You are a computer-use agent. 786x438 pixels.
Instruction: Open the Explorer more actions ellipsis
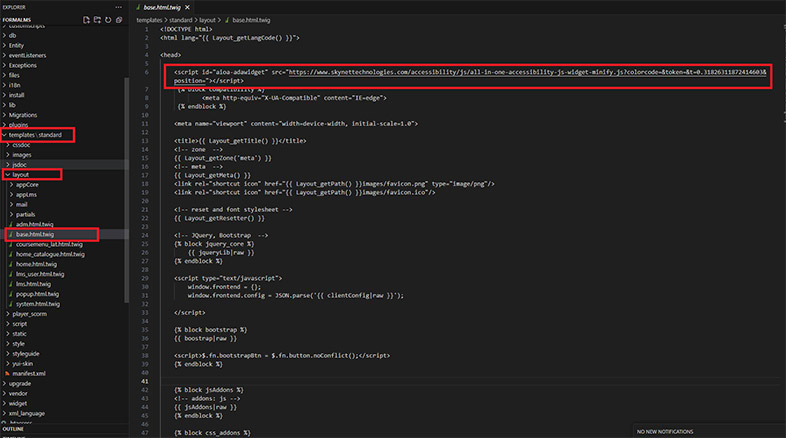pos(118,7)
